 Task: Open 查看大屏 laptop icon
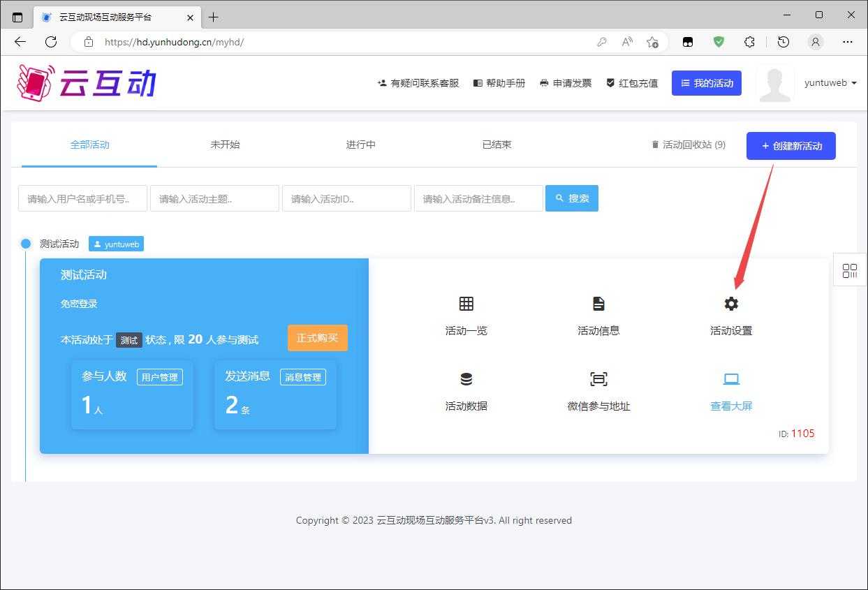click(731, 379)
